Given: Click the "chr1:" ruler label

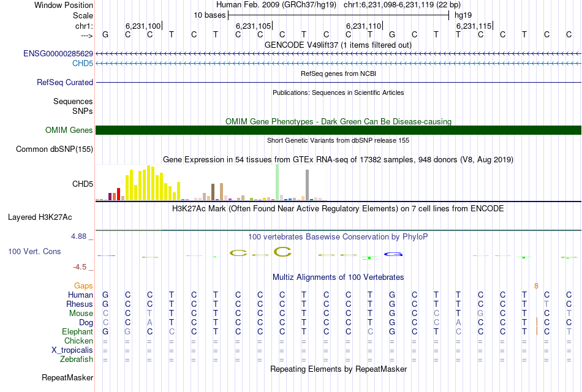Looking at the screenshot, I should 84,26.
